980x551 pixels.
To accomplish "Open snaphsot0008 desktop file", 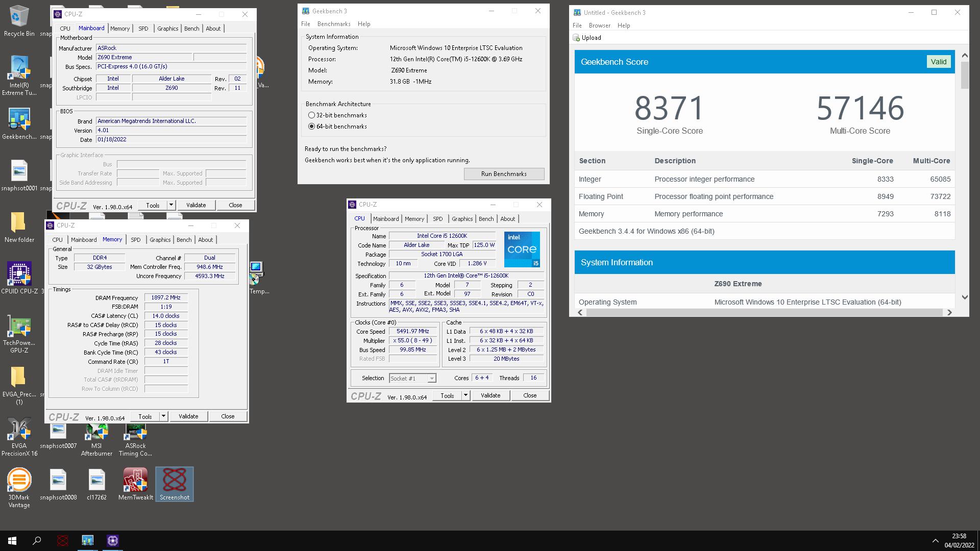I will click(x=58, y=485).
